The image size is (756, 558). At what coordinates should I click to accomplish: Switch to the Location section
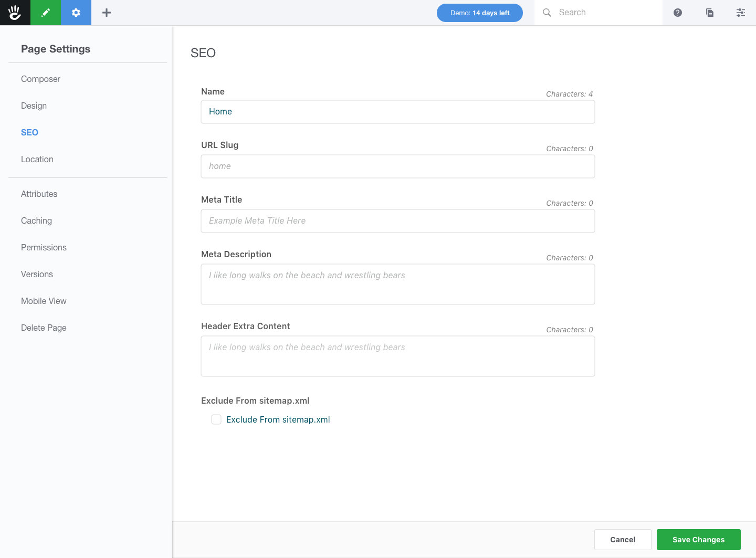(37, 159)
